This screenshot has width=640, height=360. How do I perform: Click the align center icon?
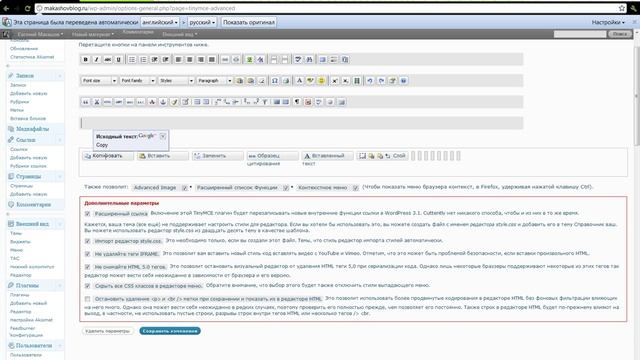click(x=189, y=60)
